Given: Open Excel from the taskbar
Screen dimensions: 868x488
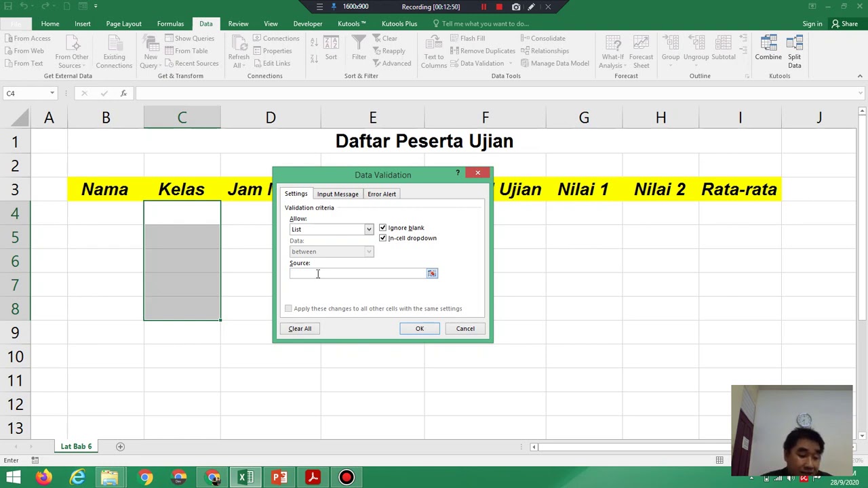Looking at the screenshot, I should coord(246,477).
